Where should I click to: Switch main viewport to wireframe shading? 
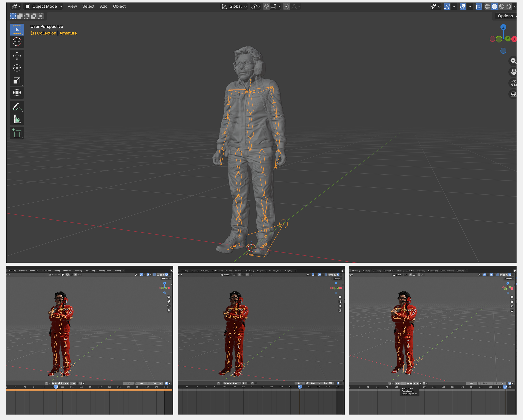tap(488, 7)
